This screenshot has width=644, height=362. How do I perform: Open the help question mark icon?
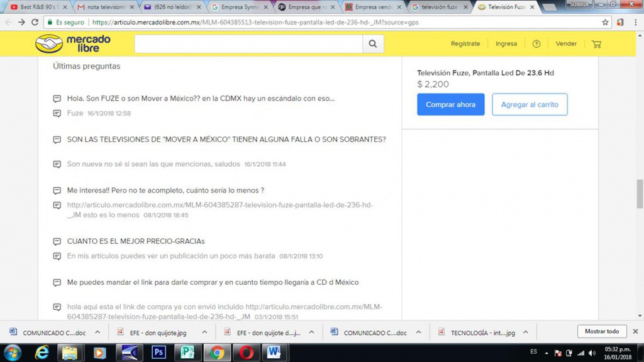click(x=536, y=43)
